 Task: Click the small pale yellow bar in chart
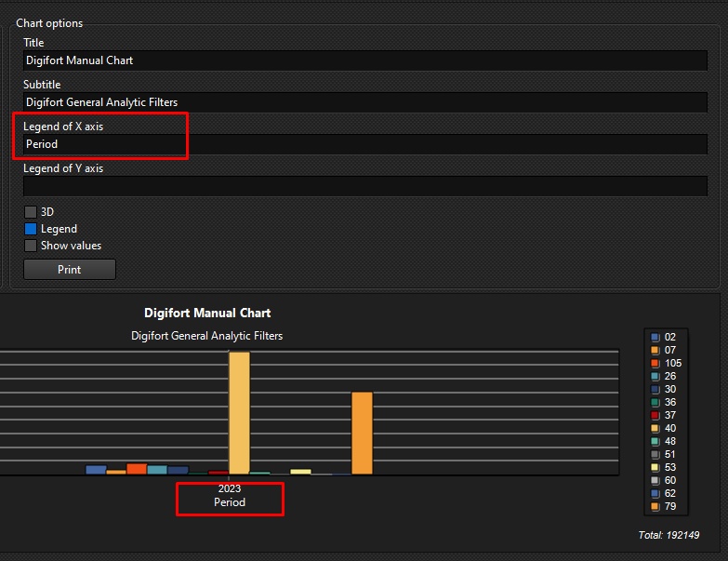(300, 472)
